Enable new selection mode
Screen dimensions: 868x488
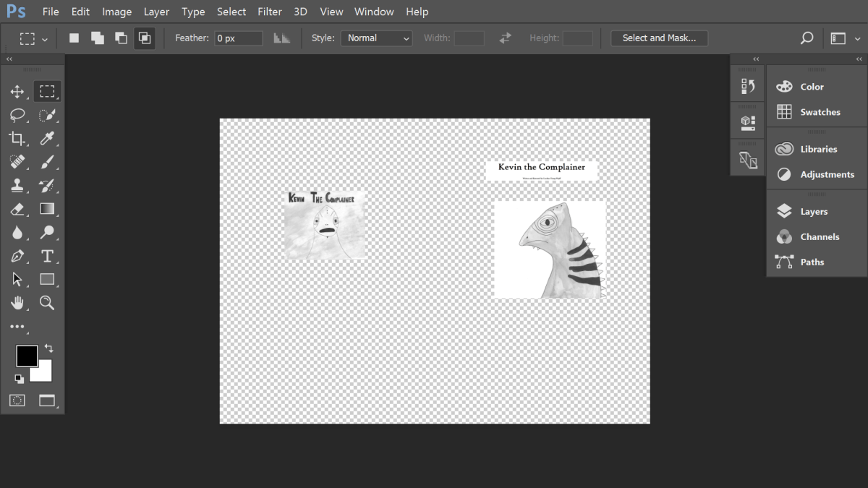pos(73,38)
